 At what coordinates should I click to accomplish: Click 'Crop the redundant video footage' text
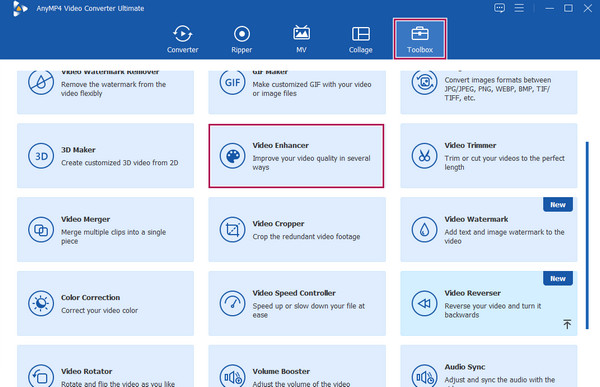306,237
